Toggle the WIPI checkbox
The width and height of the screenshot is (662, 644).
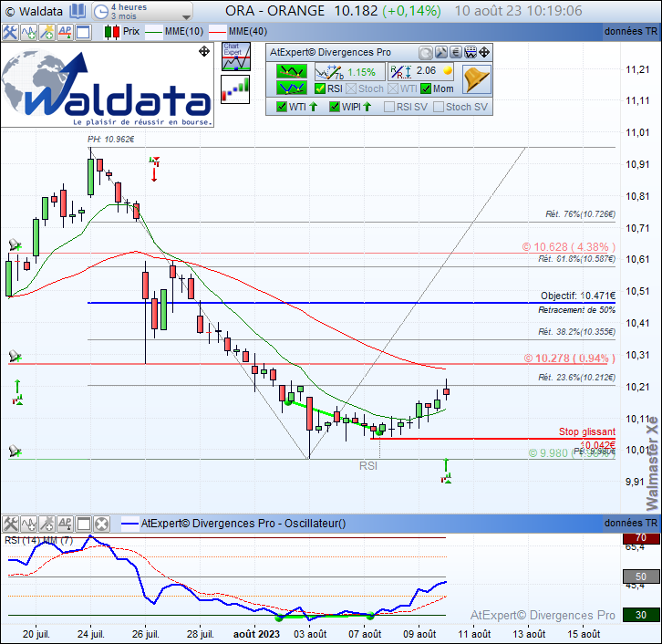pos(335,107)
